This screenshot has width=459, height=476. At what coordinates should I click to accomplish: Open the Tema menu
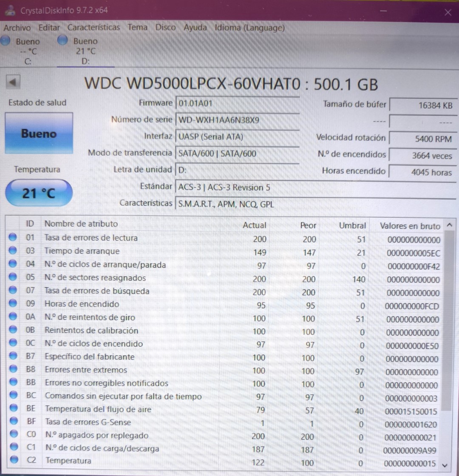click(x=137, y=27)
